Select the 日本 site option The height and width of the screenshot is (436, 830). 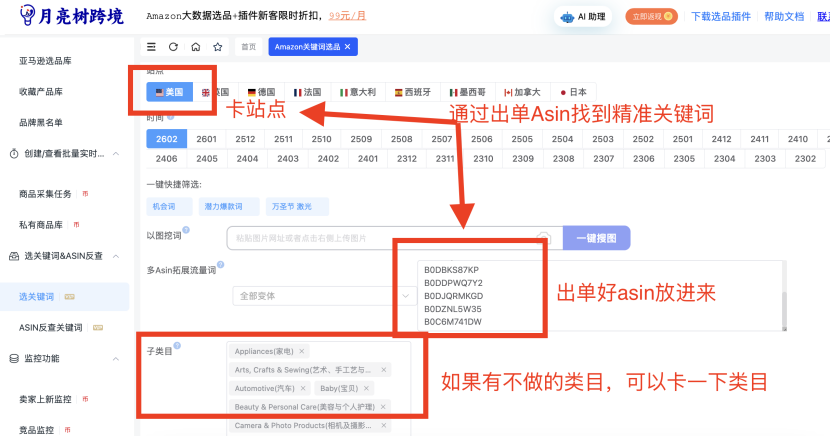point(573,92)
